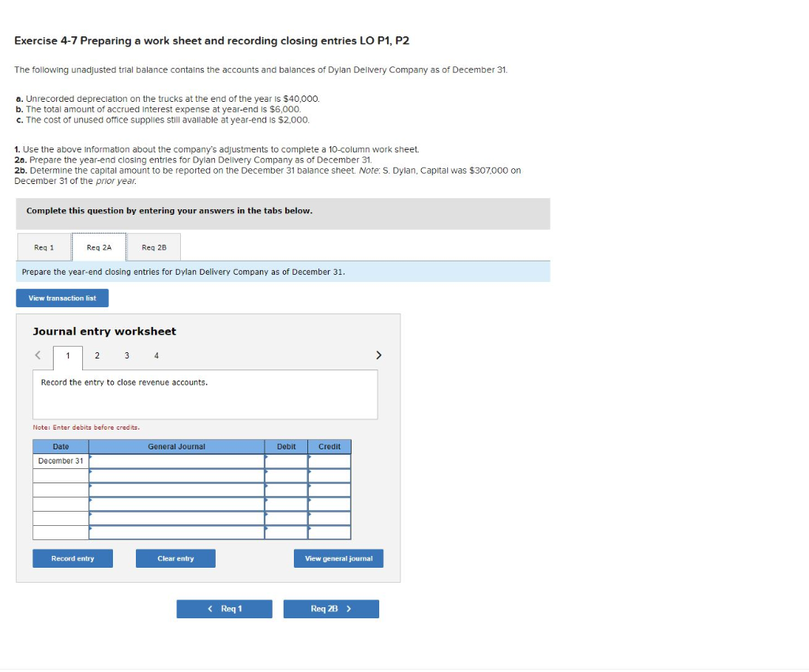Click the Clear entry button
Image resolution: width=809 pixels, height=672 pixels.
(x=175, y=558)
